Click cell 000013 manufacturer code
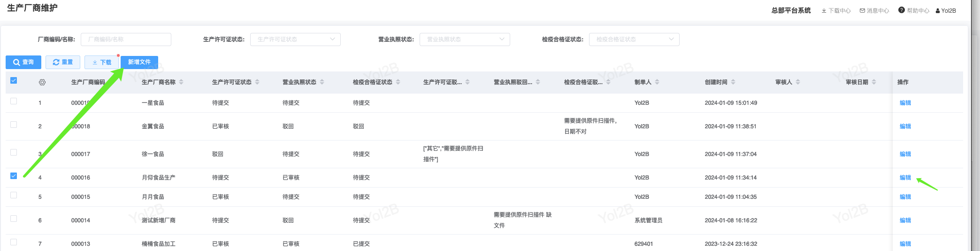 (x=81, y=244)
